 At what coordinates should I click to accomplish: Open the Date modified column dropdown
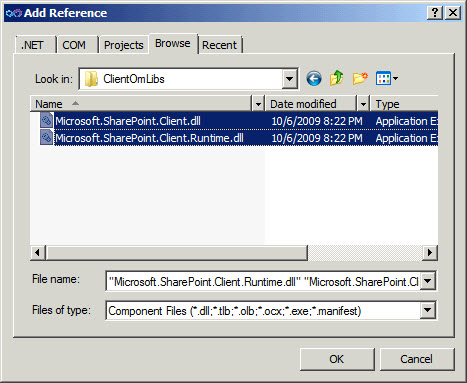363,104
